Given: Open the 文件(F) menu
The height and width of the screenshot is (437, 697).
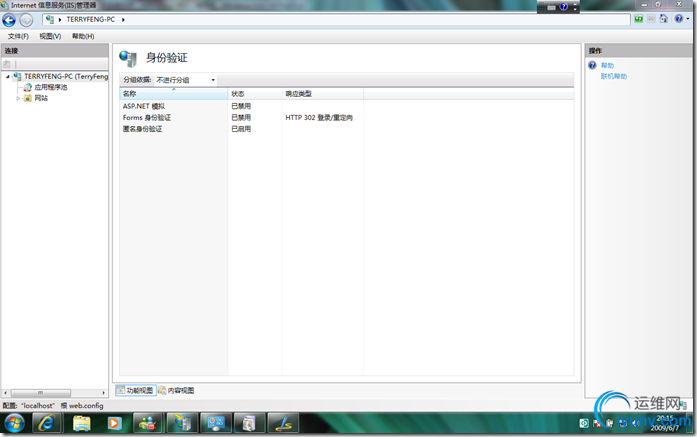Looking at the screenshot, I should 18,36.
